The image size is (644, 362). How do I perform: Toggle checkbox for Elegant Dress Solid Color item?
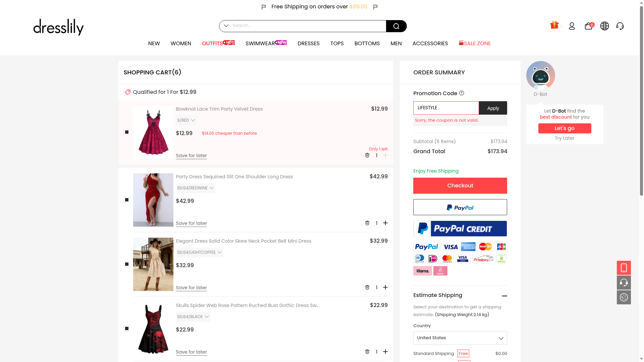[127, 264]
